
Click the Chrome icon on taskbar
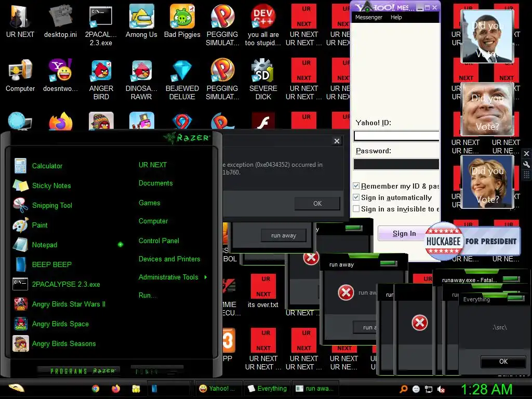96,389
